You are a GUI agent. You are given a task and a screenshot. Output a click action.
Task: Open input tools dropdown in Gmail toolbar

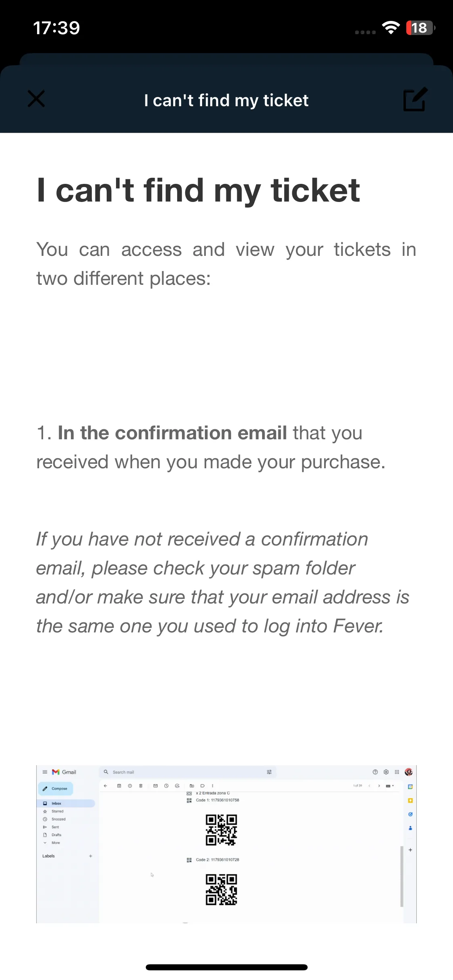[390, 786]
